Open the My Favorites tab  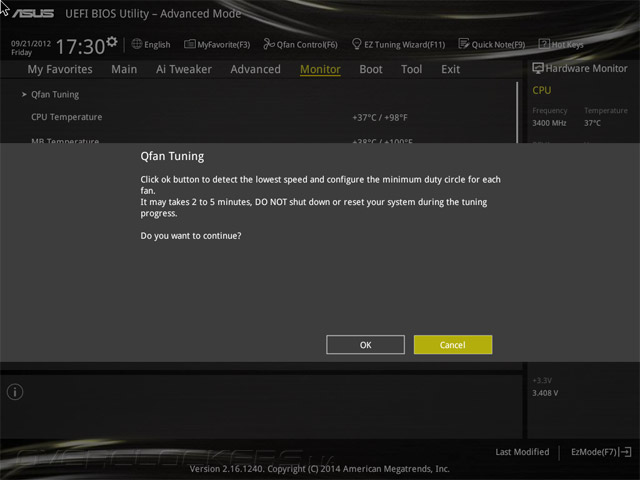(60, 69)
